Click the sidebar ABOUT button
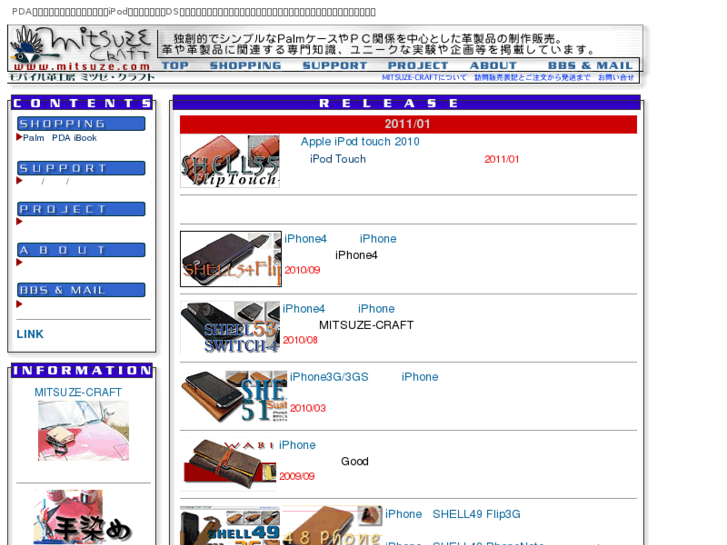Image resolution: width=727 pixels, height=545 pixels. [x=81, y=250]
